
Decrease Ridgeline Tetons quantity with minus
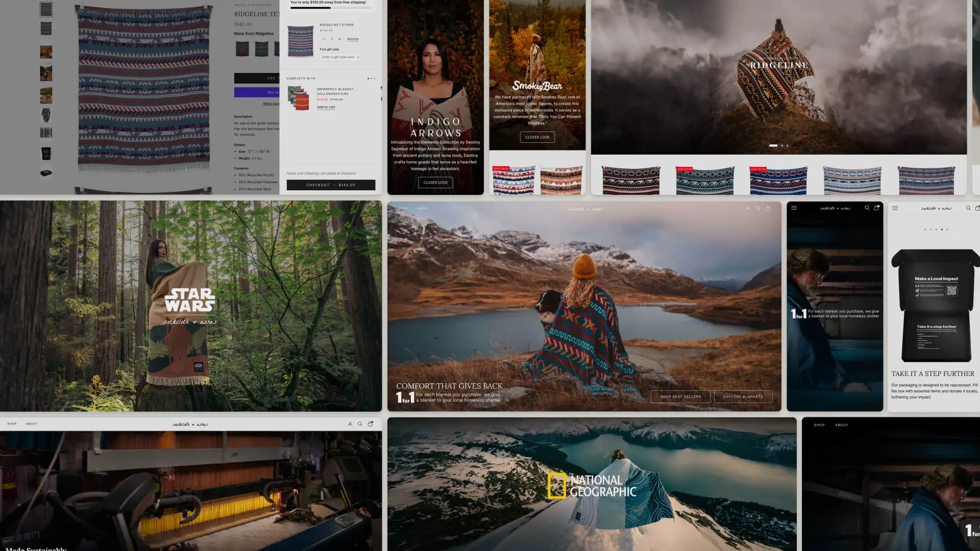(x=324, y=39)
